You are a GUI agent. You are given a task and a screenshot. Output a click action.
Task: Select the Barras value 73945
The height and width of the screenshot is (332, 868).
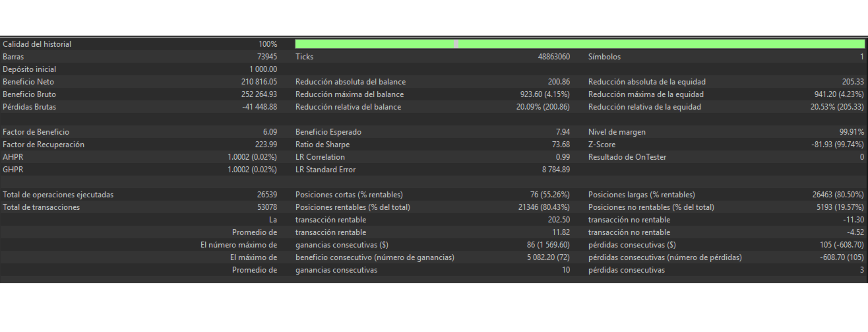pos(267,57)
